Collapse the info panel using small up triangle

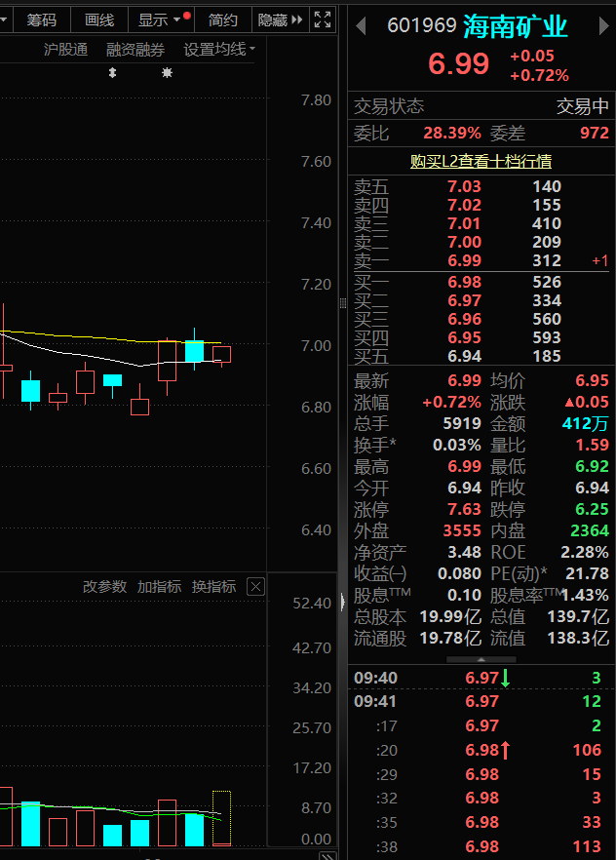[481, 659]
